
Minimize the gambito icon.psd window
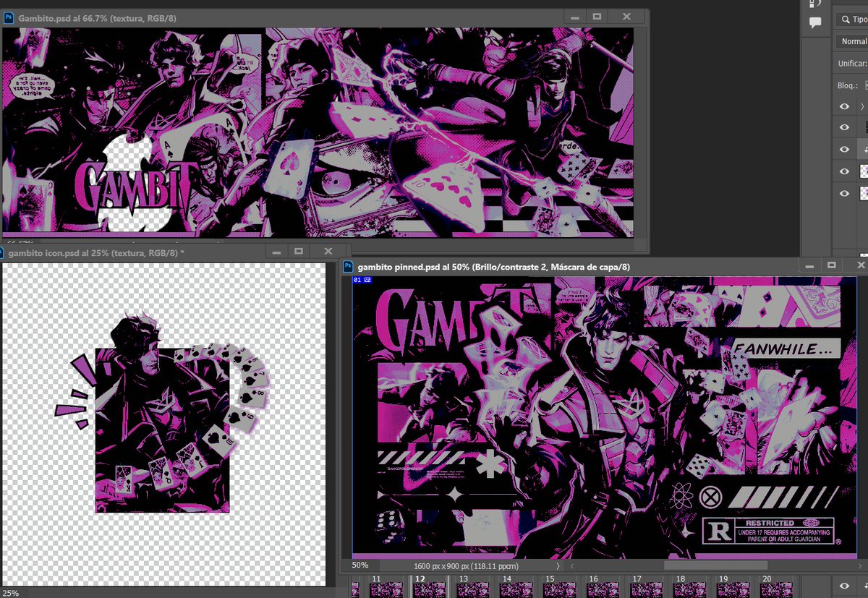pyautogui.click(x=275, y=252)
